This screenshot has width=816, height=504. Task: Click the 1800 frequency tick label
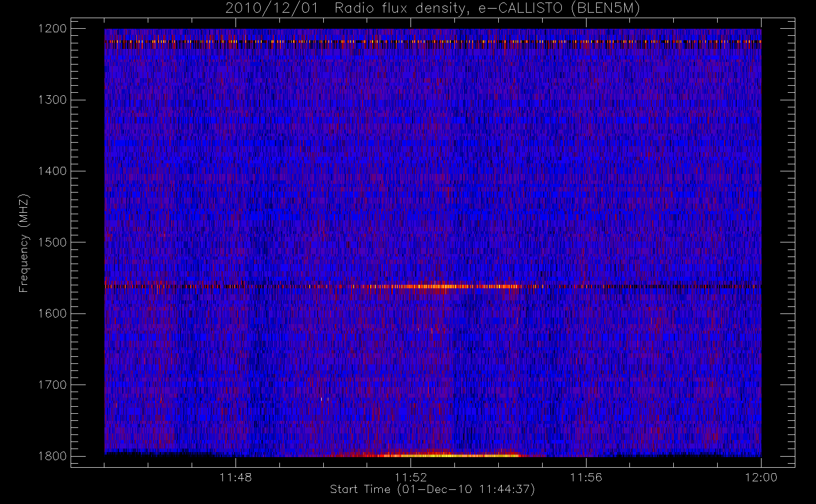[52, 456]
